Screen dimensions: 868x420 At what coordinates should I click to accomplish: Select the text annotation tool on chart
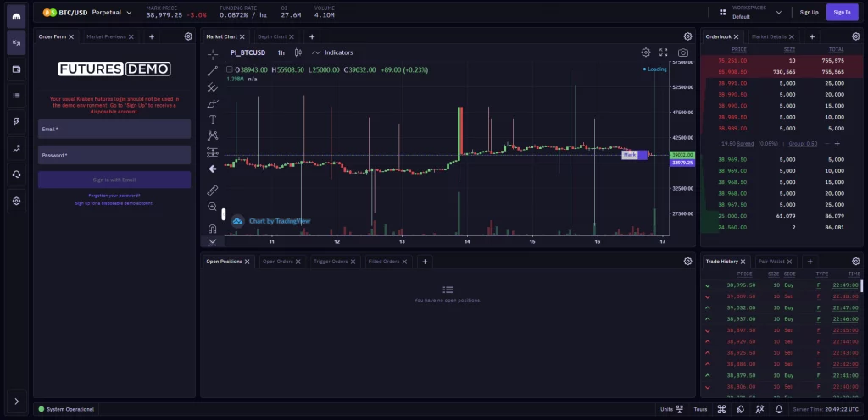pos(213,119)
